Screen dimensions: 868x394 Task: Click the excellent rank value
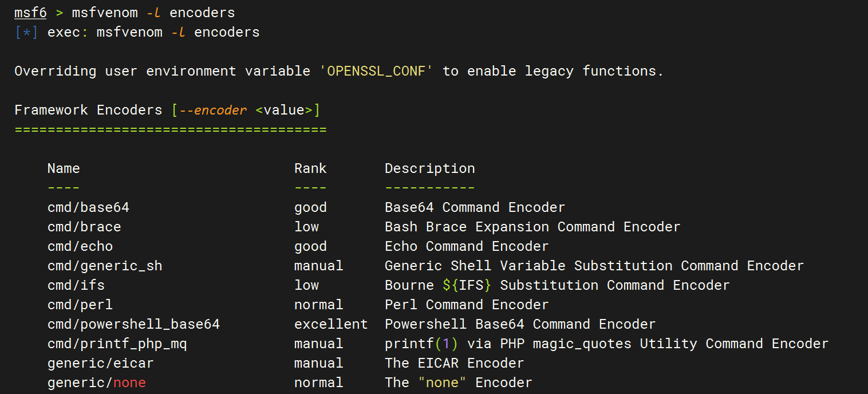331,324
